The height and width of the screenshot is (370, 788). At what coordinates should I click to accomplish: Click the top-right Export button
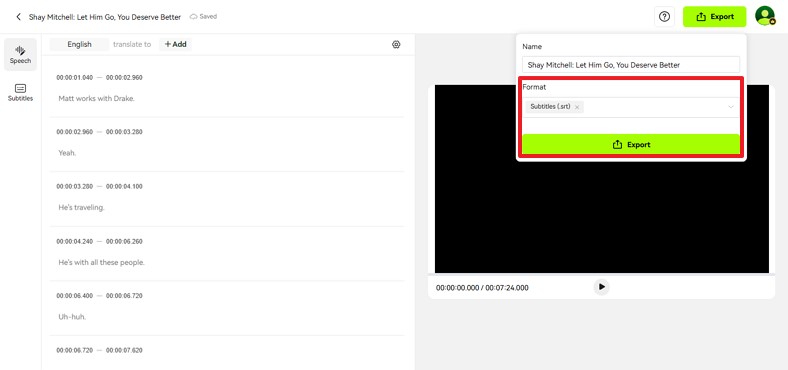click(x=715, y=17)
